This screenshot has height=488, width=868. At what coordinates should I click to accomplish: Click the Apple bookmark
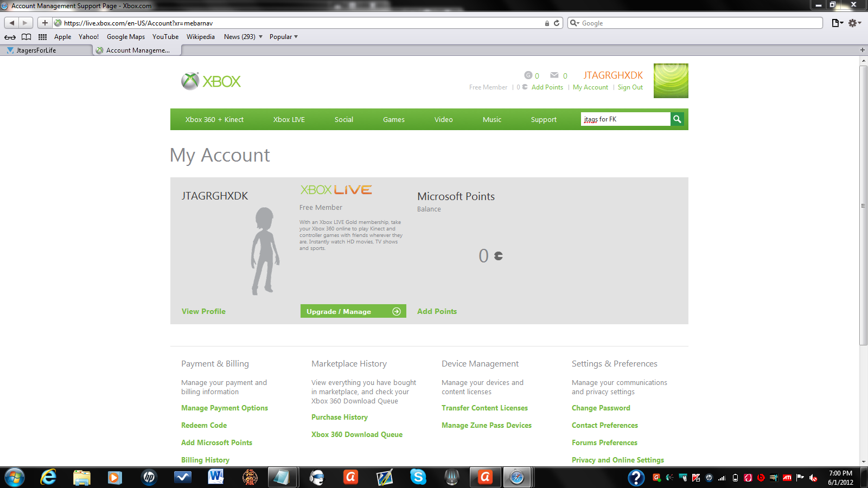(62, 37)
